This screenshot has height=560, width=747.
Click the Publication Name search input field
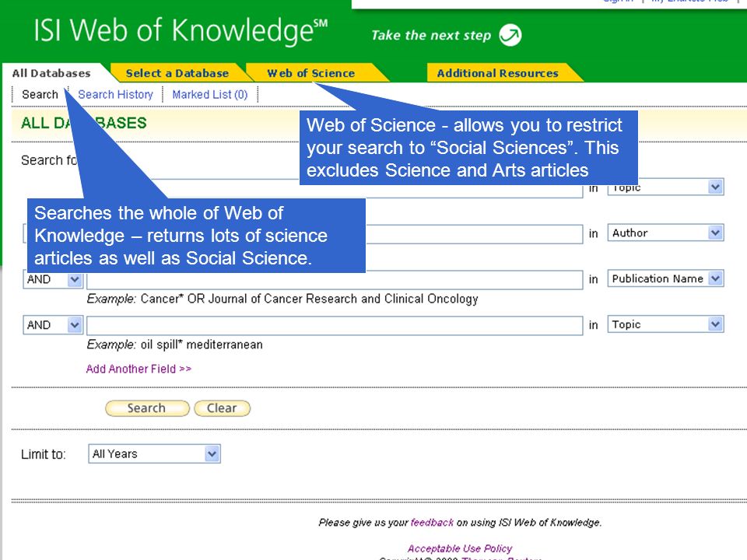click(x=335, y=281)
